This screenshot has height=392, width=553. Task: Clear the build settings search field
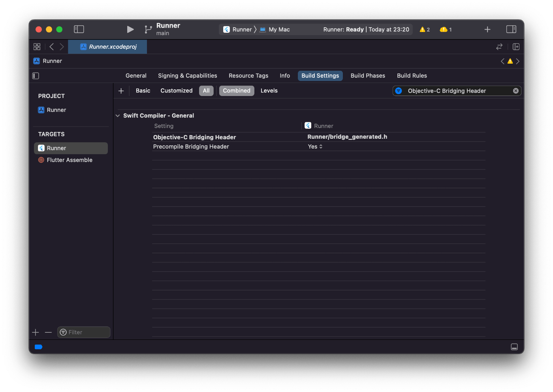pyautogui.click(x=516, y=91)
